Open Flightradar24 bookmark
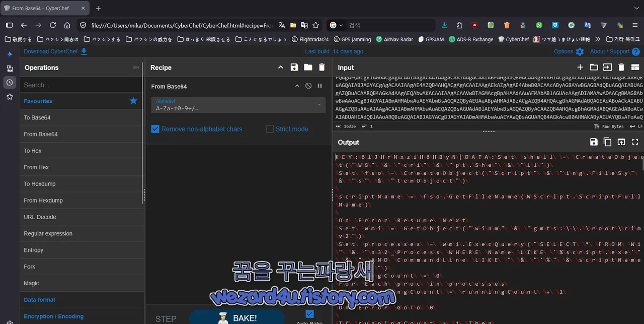644x324 pixels. point(310,39)
